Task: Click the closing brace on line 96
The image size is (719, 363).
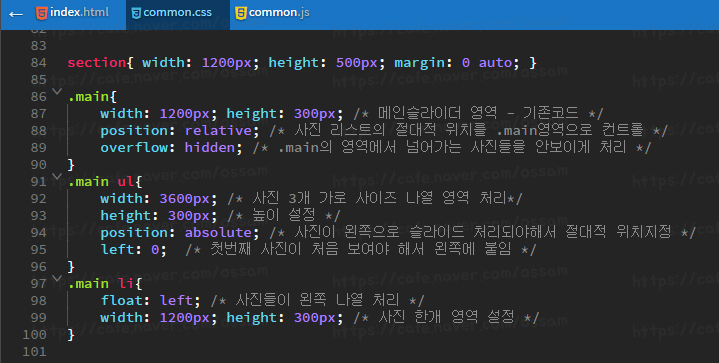Action: [x=71, y=266]
